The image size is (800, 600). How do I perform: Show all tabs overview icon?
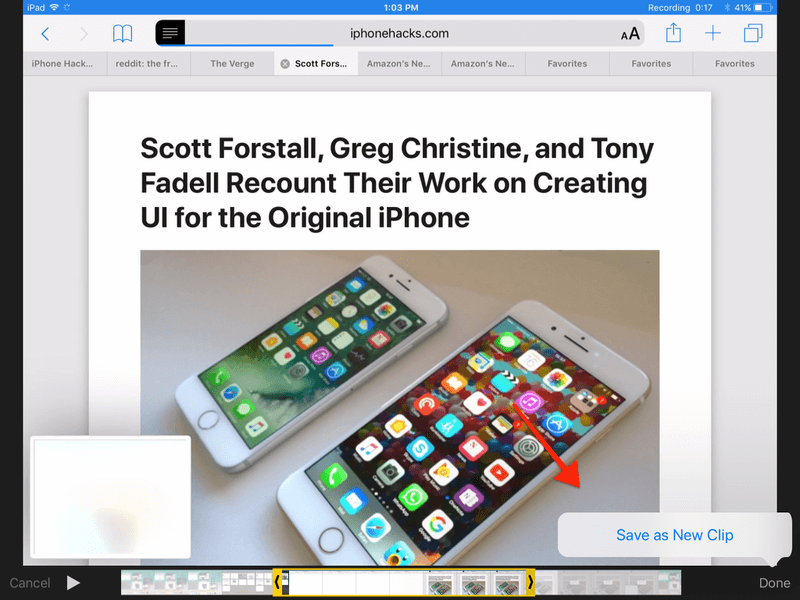point(753,34)
